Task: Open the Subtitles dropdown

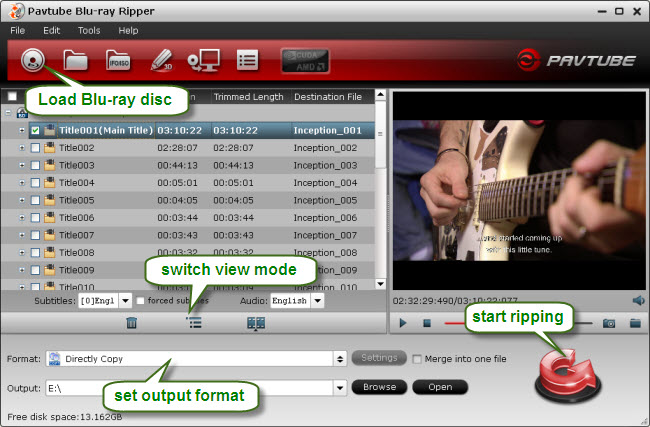Action: 125,301
